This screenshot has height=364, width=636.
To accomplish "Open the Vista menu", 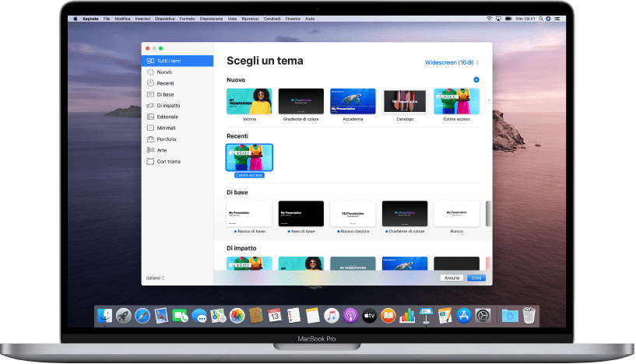I will tap(232, 19).
